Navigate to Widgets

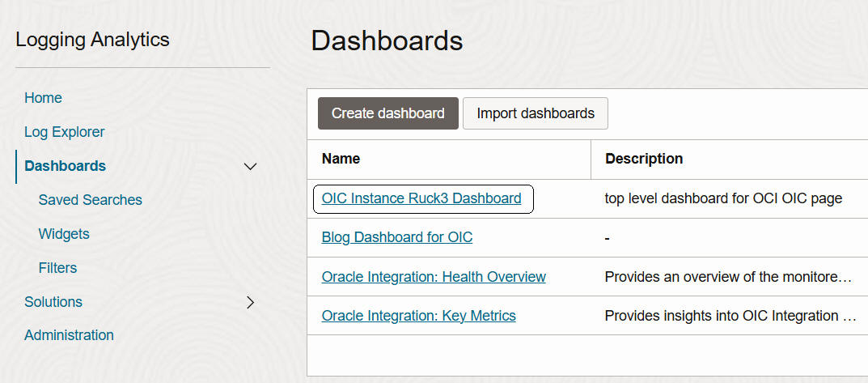point(64,234)
